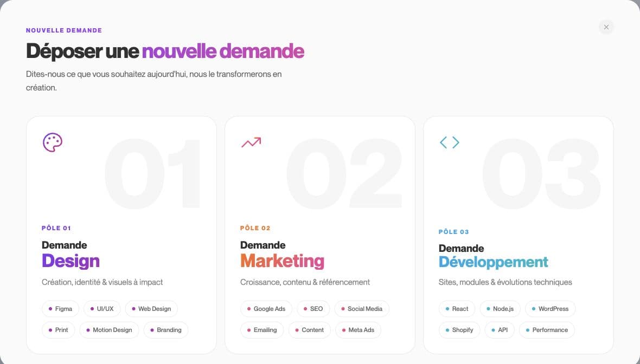Click 'Création, identité & visuels à impact' text
The width and height of the screenshot is (640, 364).
click(x=102, y=282)
